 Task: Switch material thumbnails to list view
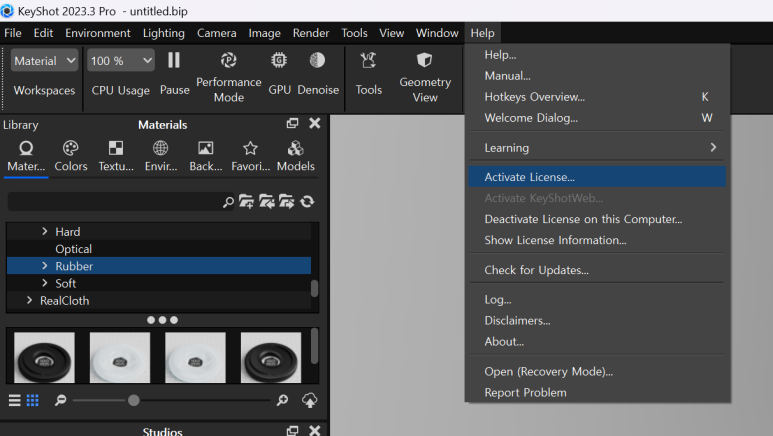coord(14,400)
